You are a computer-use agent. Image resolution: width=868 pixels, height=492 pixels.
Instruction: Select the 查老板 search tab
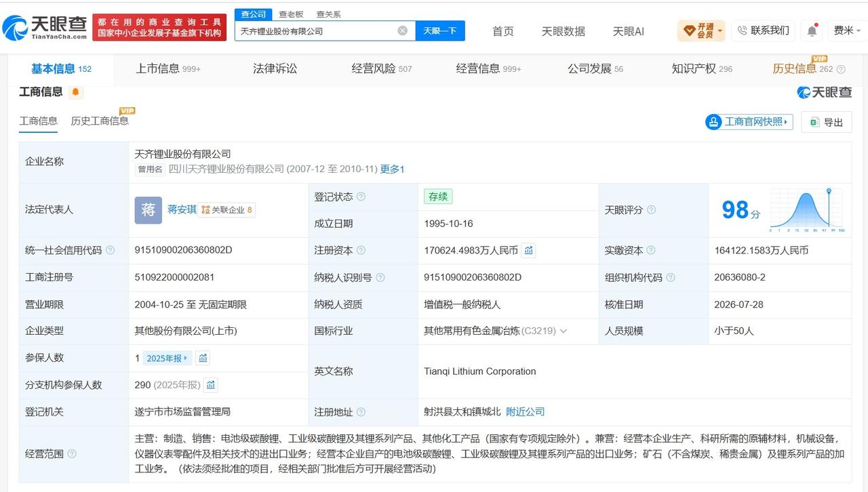tap(291, 14)
